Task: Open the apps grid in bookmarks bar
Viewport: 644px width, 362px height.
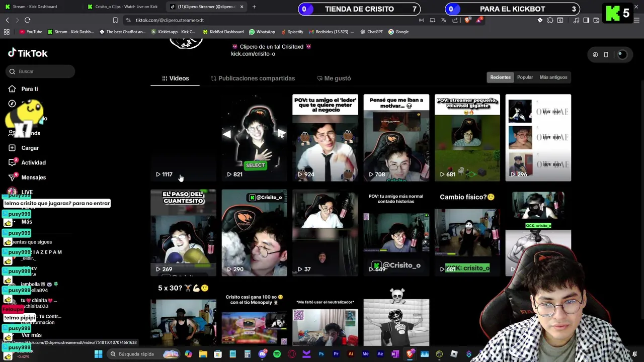Action: click(7, 32)
